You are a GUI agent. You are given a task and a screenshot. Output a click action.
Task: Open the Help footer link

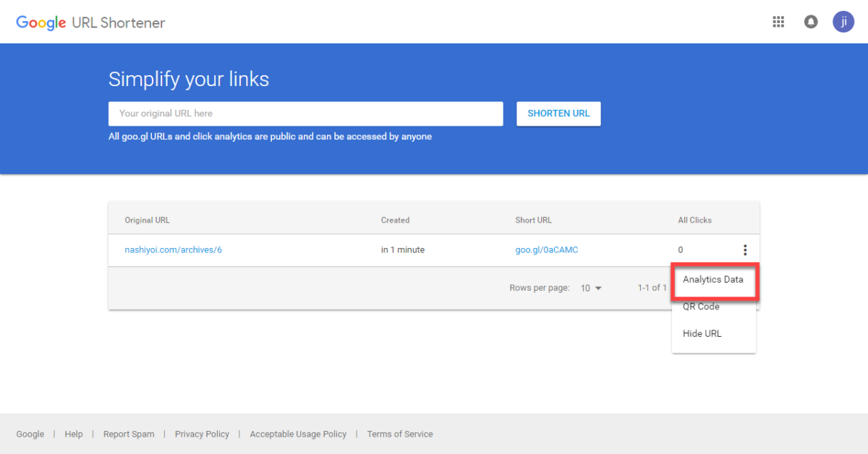(x=74, y=434)
